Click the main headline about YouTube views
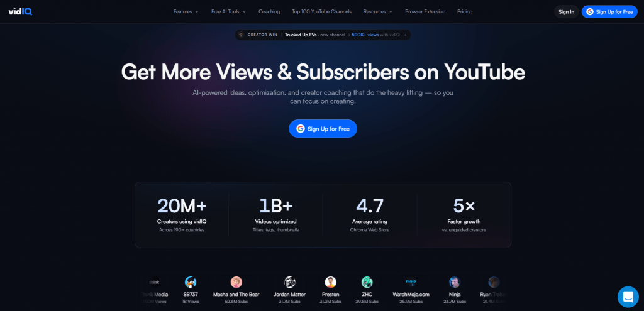This screenshot has height=311, width=644. pos(323,72)
